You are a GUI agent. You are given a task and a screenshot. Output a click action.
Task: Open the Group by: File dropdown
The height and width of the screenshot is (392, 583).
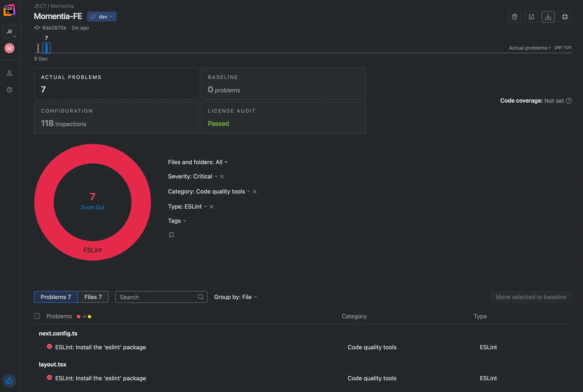pos(235,297)
